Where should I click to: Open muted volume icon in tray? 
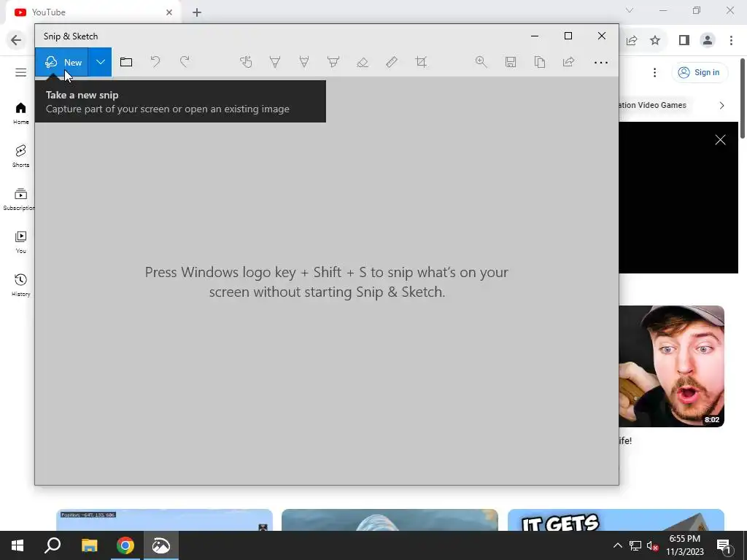click(x=652, y=545)
